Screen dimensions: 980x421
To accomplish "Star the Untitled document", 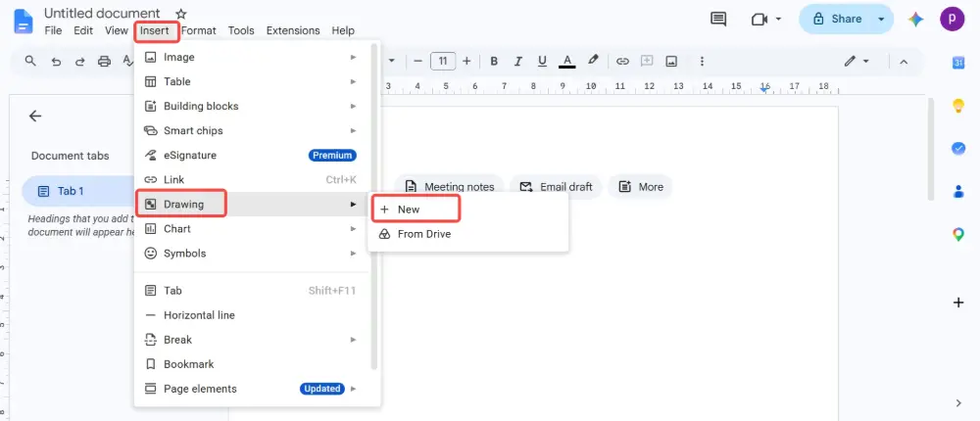I will coord(180,13).
